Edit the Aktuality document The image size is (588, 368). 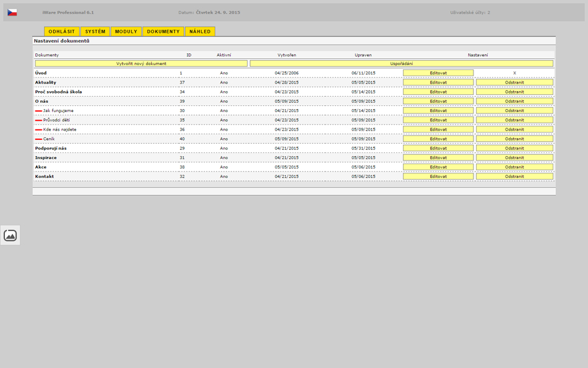point(438,82)
